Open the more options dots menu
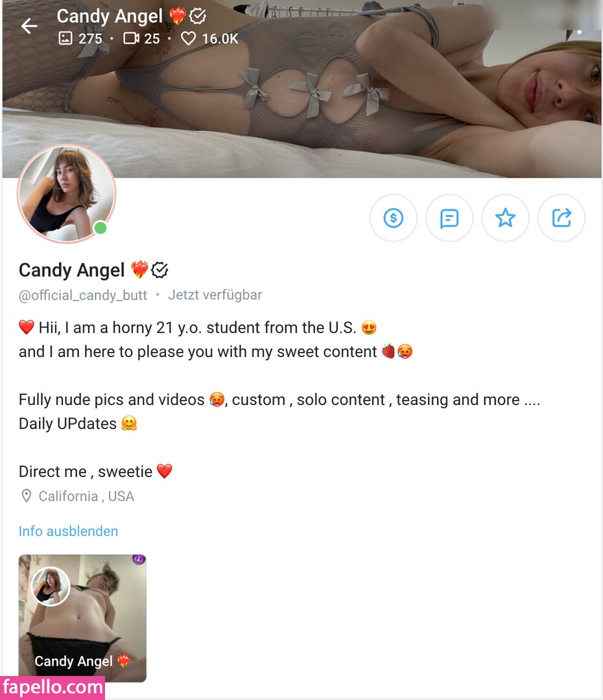This screenshot has width=603, height=700. [x=579, y=32]
